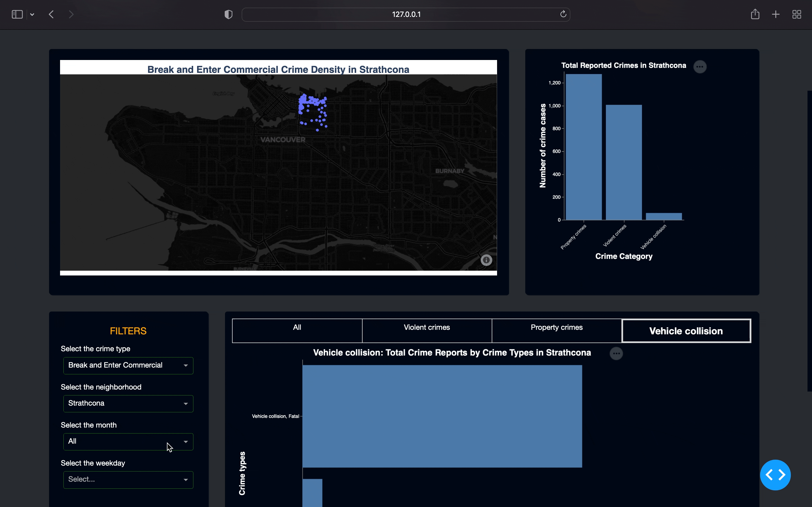
Task: Click the browser sidebar toggle icon
Action: click(x=17, y=14)
